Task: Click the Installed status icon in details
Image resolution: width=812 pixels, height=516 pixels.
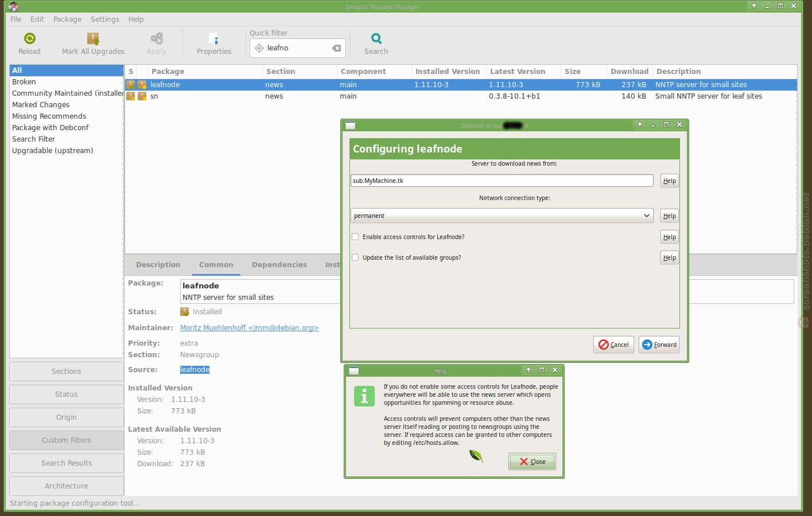Action: [x=185, y=312]
